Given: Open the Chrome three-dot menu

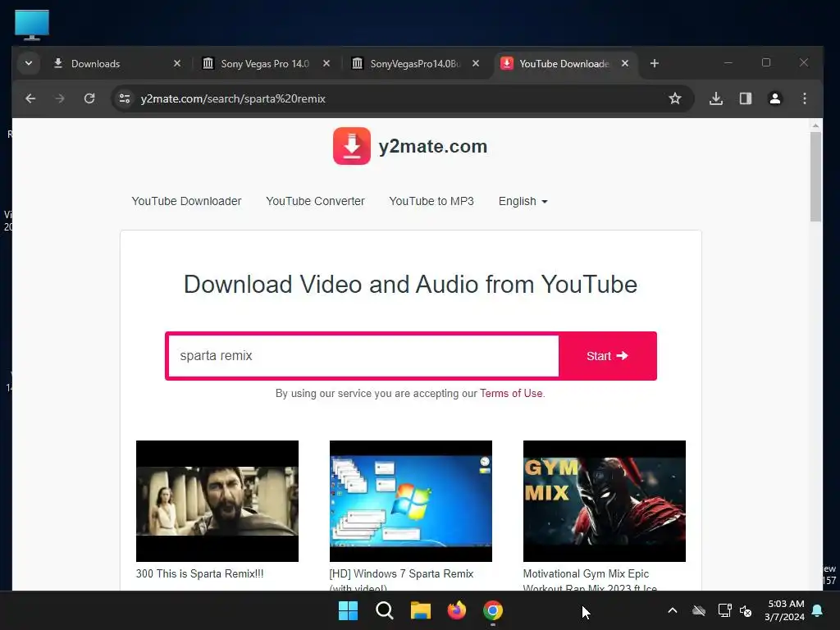Looking at the screenshot, I should (805, 98).
